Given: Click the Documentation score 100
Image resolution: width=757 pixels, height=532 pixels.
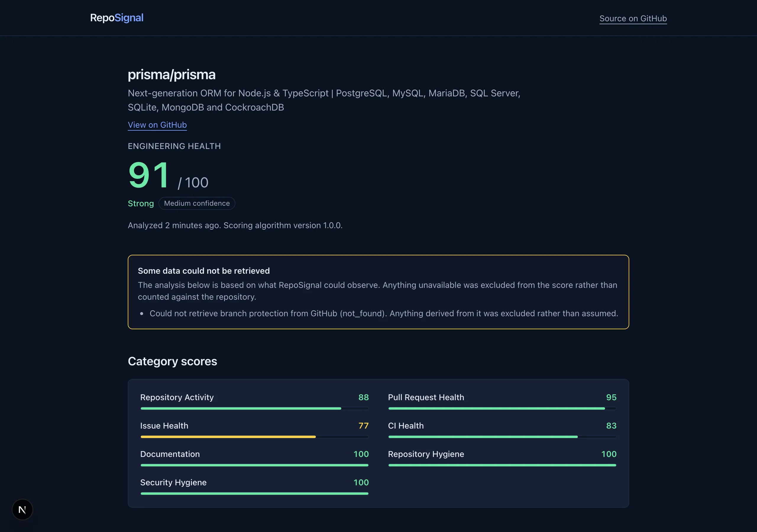Looking at the screenshot, I should point(361,454).
